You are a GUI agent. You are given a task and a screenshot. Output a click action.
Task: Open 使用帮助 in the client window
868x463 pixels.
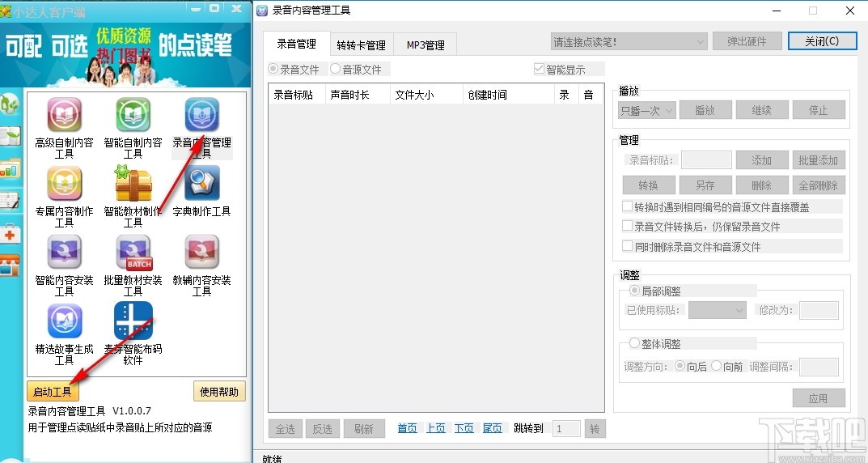[219, 392]
